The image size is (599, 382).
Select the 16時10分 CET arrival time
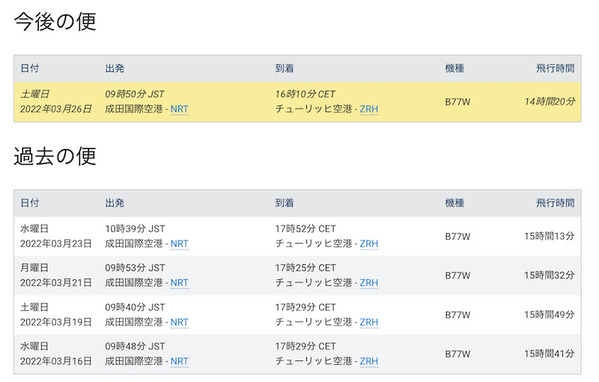click(305, 94)
